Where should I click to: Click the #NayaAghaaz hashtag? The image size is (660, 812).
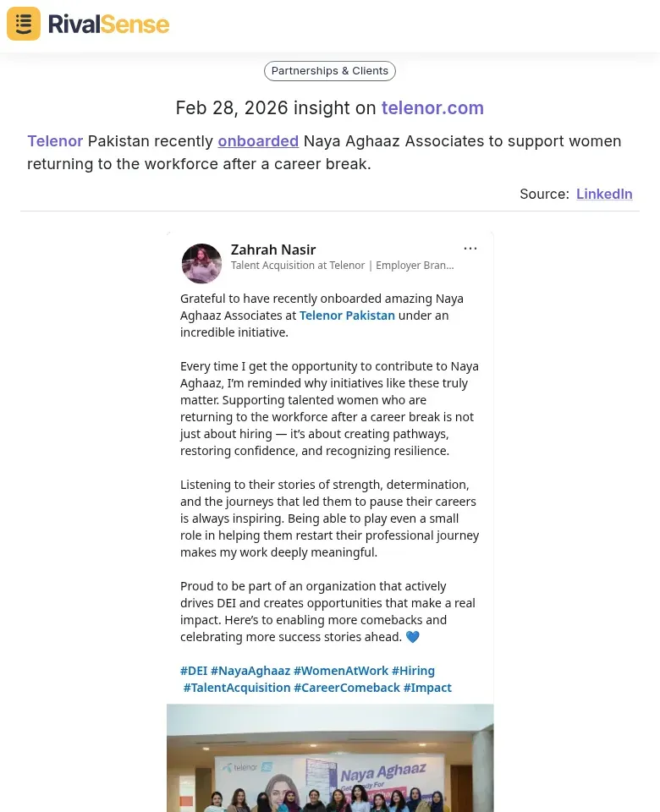pyautogui.click(x=250, y=671)
